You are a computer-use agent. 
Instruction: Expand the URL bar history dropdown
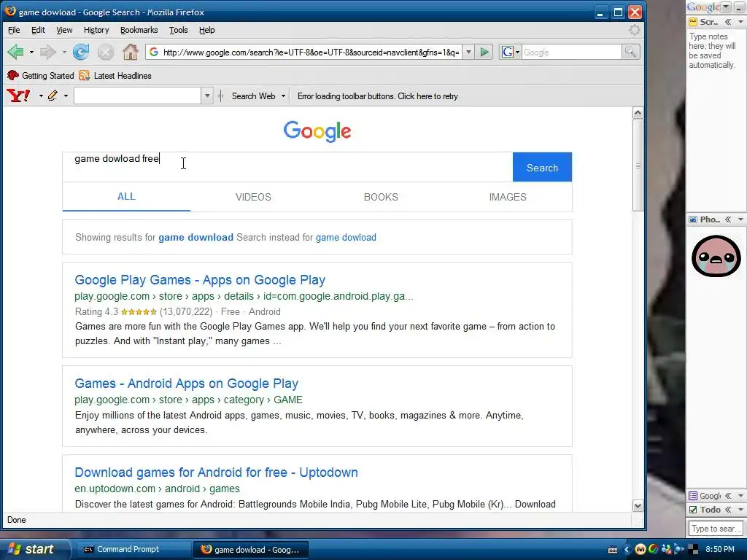tap(468, 52)
